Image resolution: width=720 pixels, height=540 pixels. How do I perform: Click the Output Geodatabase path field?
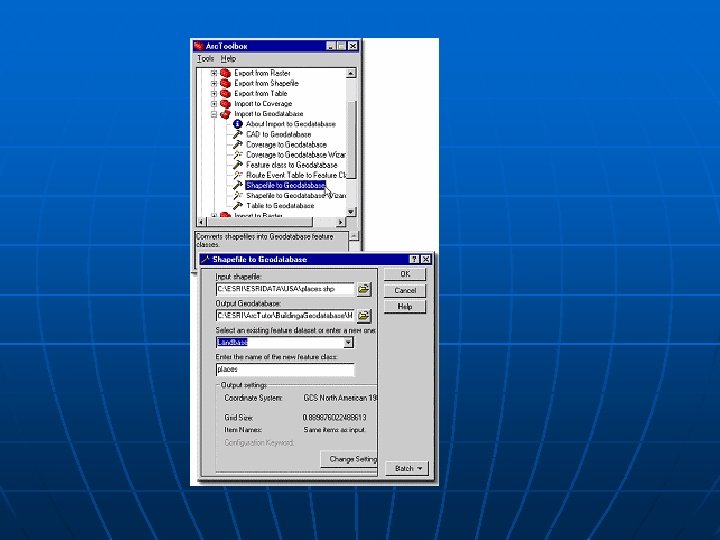click(285, 315)
